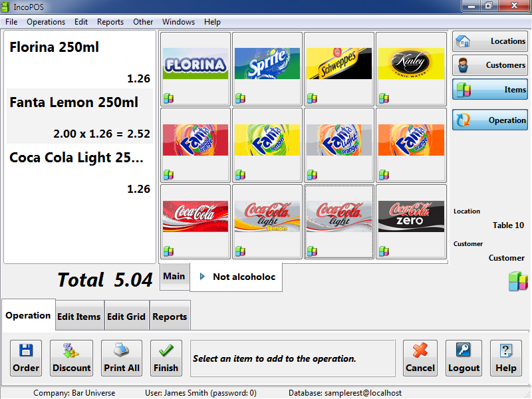This screenshot has width=532, height=399.
Task: Click the Customer value label
Action: click(x=506, y=258)
